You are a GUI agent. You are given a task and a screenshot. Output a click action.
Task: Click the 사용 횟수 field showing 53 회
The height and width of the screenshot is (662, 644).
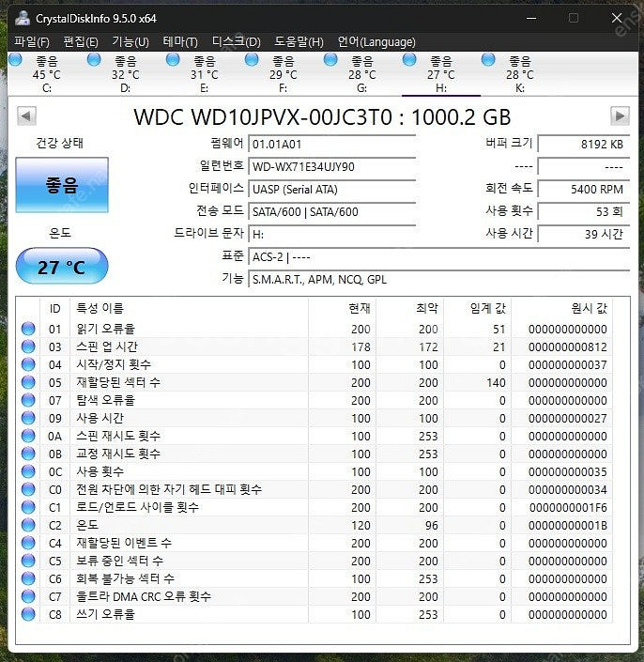584,211
